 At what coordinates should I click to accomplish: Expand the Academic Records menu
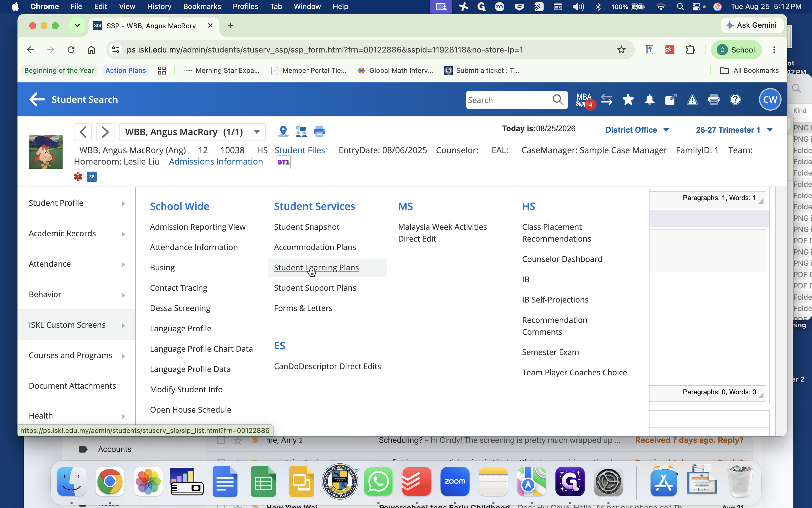77,233
